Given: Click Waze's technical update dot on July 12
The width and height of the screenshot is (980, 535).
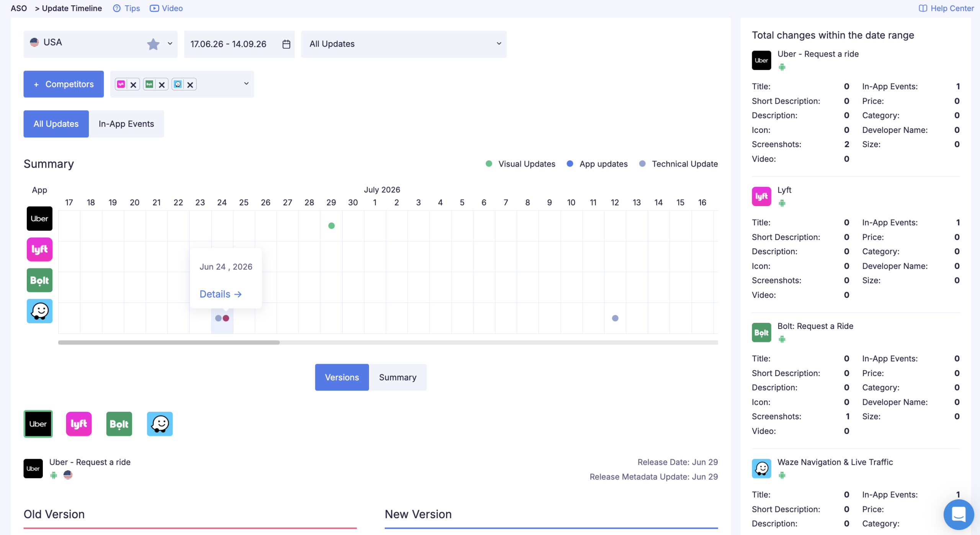Looking at the screenshot, I should (615, 318).
